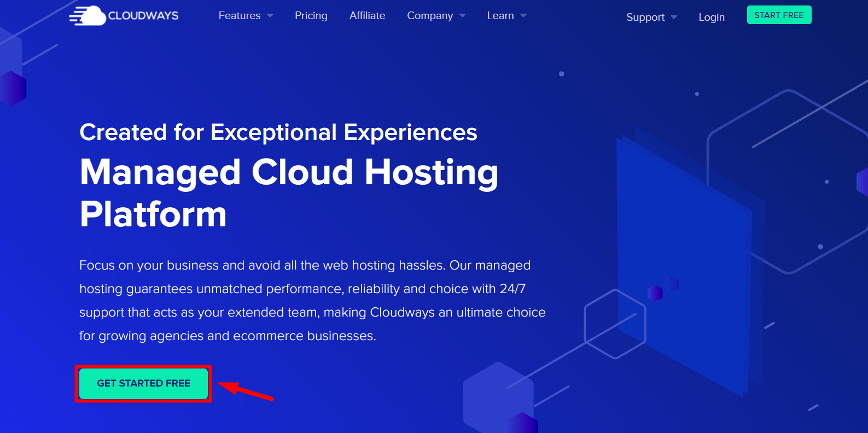Open the Support menu item
868x433 pixels.
click(x=645, y=17)
